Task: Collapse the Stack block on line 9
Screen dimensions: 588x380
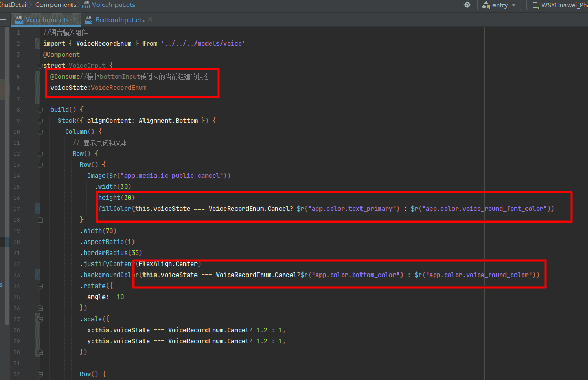Action: tap(39, 121)
